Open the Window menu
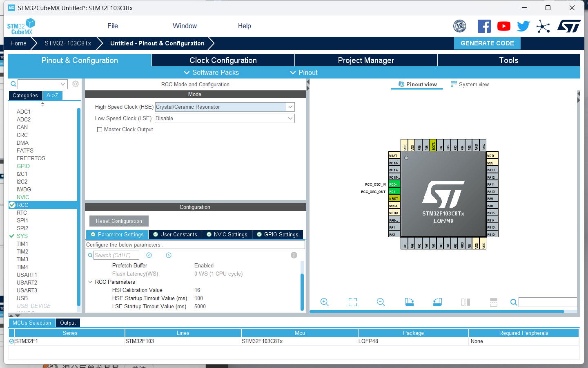 click(185, 26)
